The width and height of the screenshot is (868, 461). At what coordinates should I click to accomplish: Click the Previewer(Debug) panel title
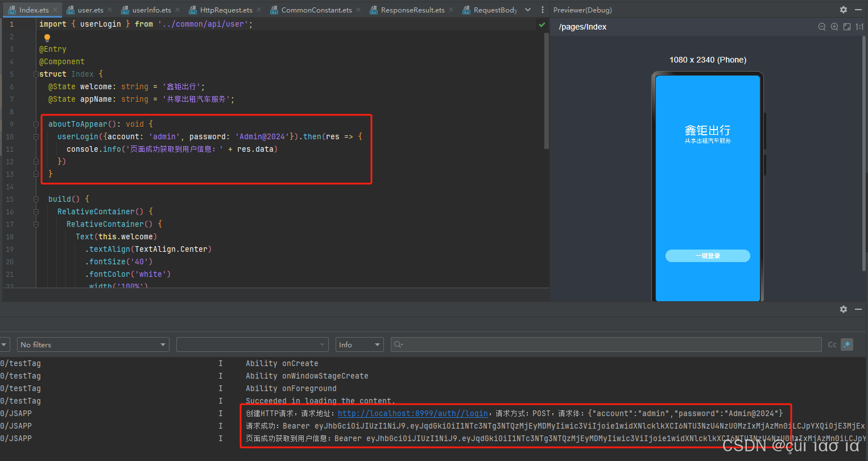coord(582,10)
